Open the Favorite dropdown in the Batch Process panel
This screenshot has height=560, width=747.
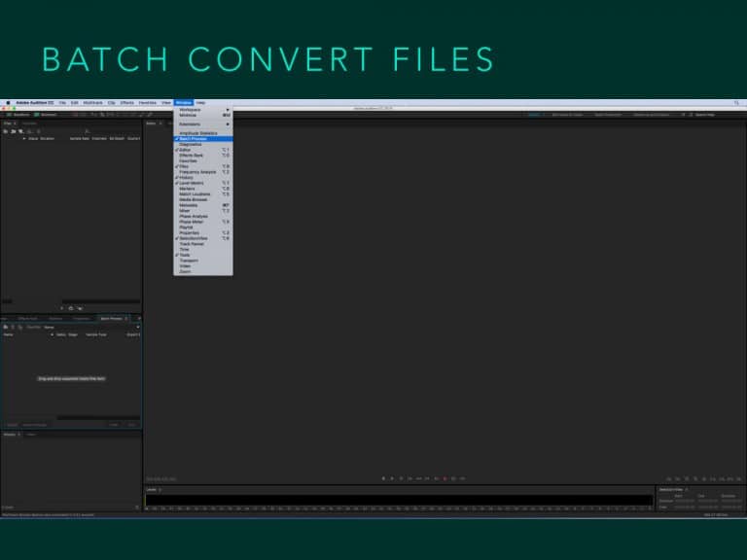pos(92,327)
